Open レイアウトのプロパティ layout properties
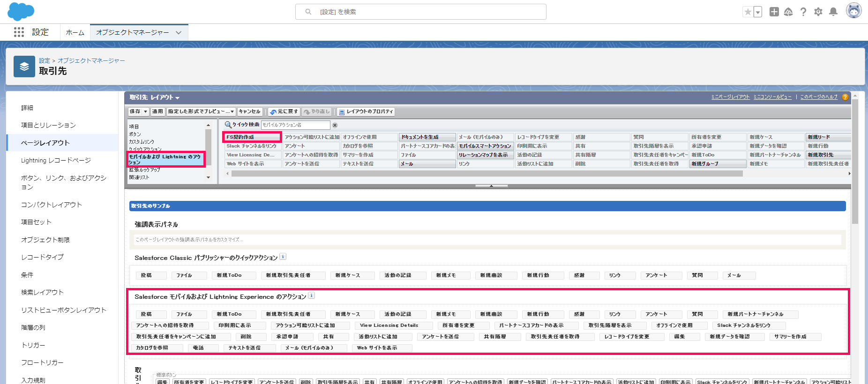Image resolution: width=868 pixels, height=384 pixels. [x=366, y=111]
